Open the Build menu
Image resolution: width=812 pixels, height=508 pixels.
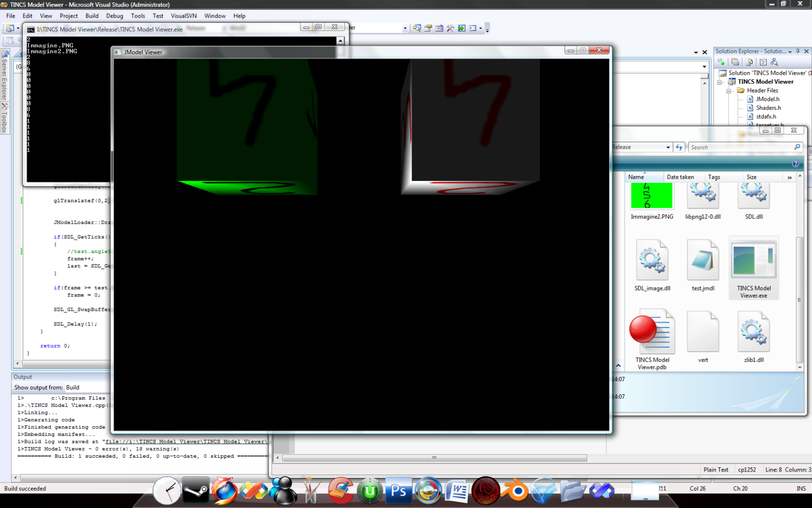coord(92,16)
